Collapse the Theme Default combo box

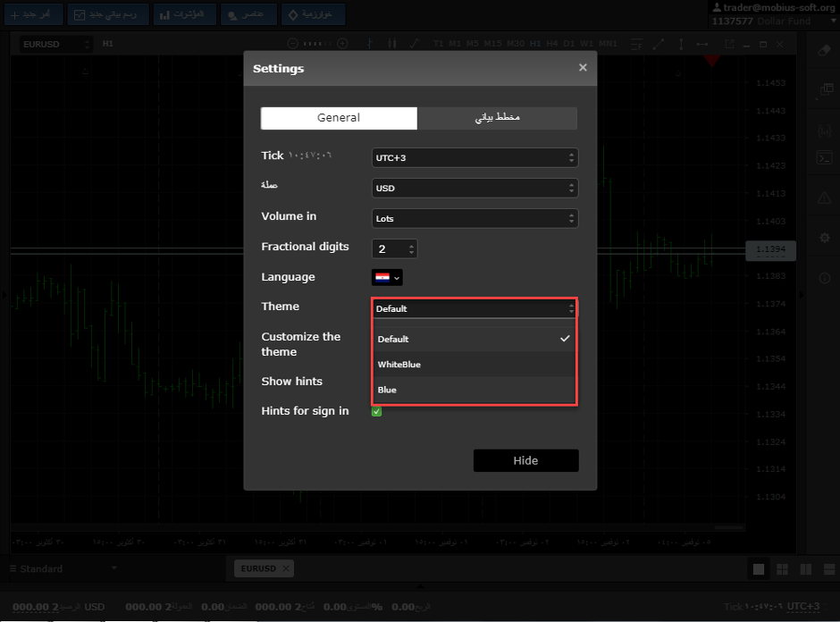pyautogui.click(x=475, y=308)
